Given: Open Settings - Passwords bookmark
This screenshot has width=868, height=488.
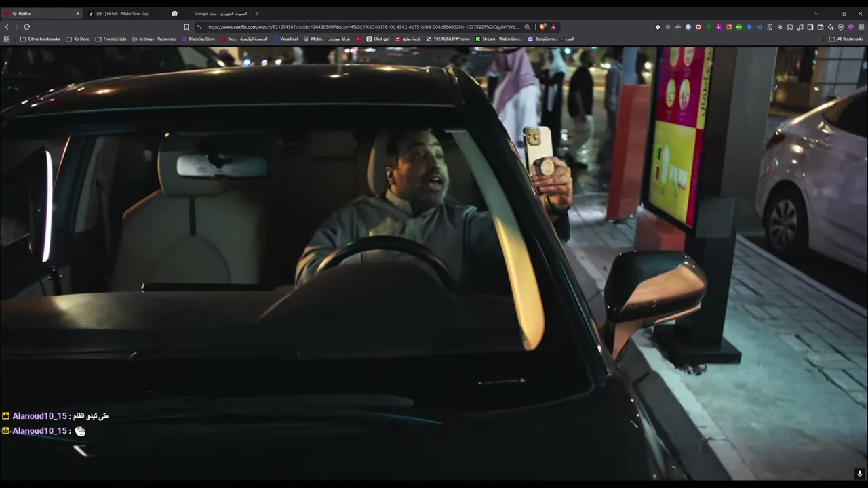Looking at the screenshot, I should (154, 39).
